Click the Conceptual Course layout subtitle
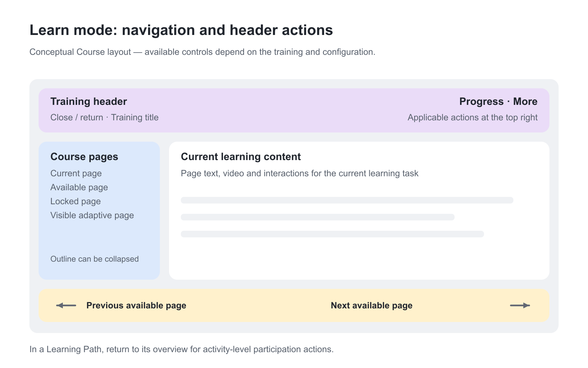This screenshot has height=368, width=588. (202, 52)
